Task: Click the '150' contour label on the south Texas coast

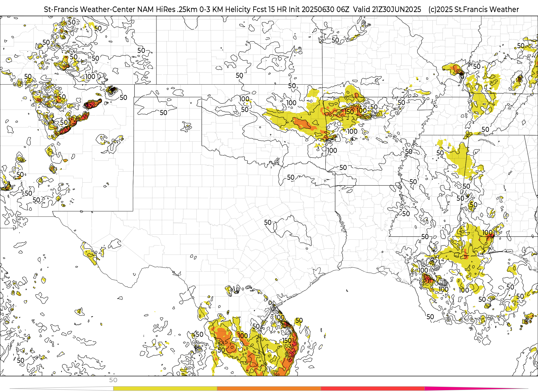Action: 287,340
